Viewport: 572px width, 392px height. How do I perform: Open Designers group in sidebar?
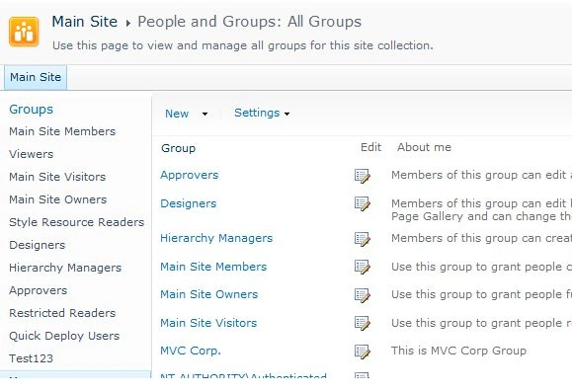(x=38, y=245)
